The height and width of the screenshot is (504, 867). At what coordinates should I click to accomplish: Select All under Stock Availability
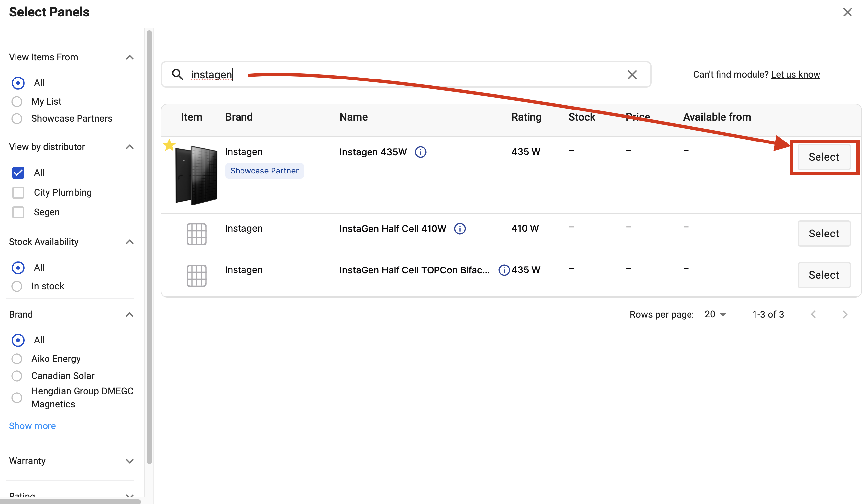tap(18, 268)
